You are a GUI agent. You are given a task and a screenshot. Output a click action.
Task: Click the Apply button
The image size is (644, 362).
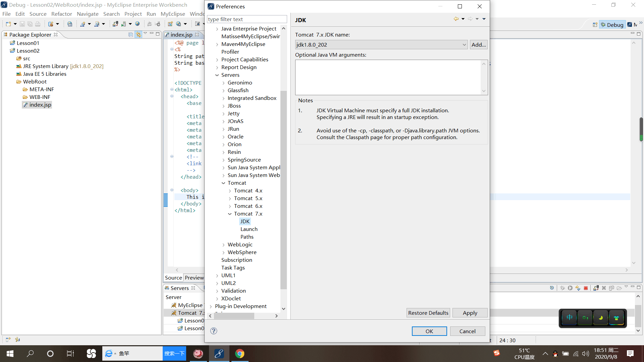click(470, 313)
